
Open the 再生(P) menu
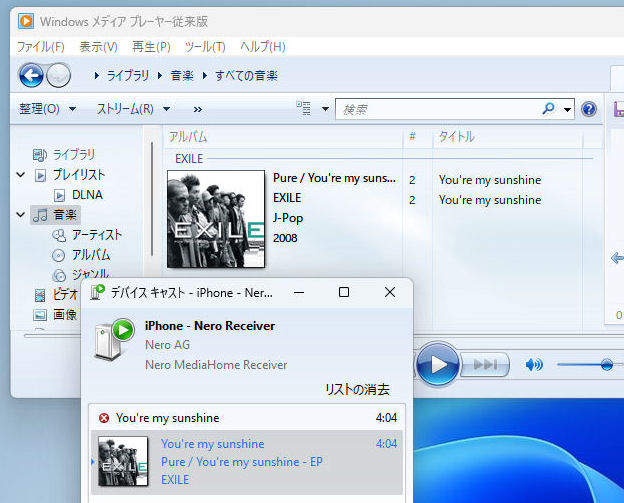click(151, 47)
